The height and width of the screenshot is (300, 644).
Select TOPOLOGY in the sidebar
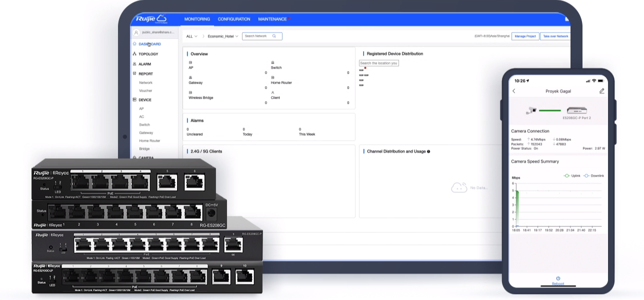[148, 54]
